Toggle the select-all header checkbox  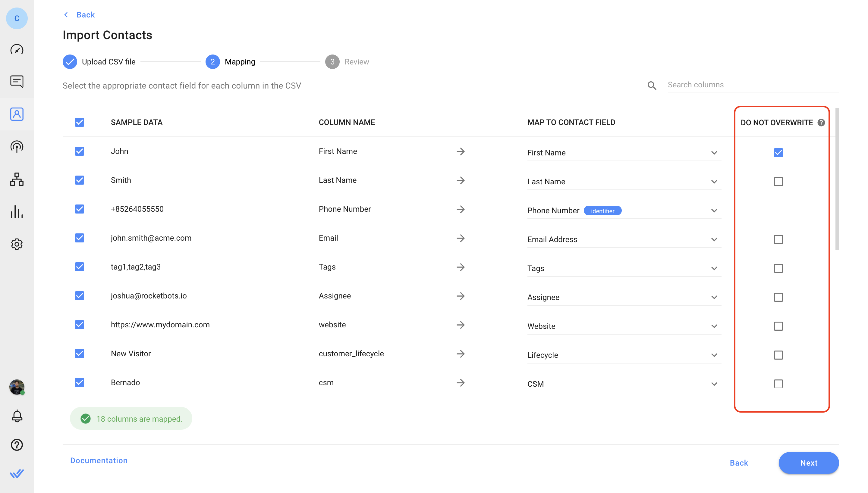coord(79,122)
